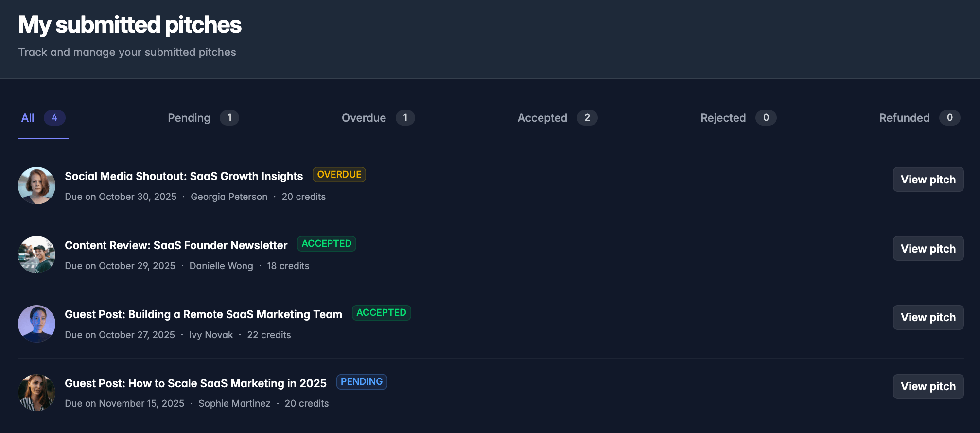Screen dimensions: 980x433
Task: View pitch for Content Review newsletter
Action: [x=928, y=249]
